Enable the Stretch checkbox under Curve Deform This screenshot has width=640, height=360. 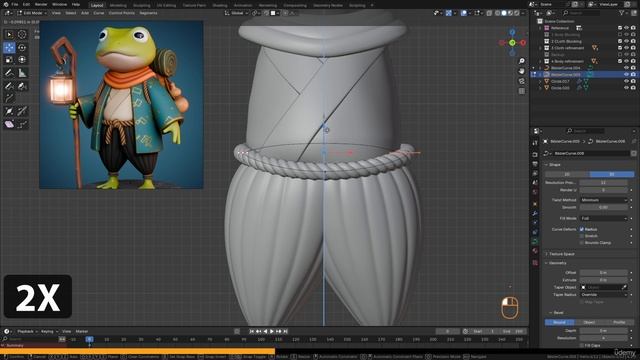tap(582, 236)
